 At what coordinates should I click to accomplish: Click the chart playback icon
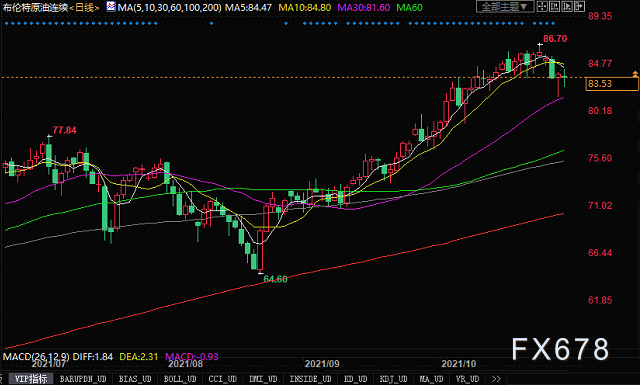(x=567, y=7)
